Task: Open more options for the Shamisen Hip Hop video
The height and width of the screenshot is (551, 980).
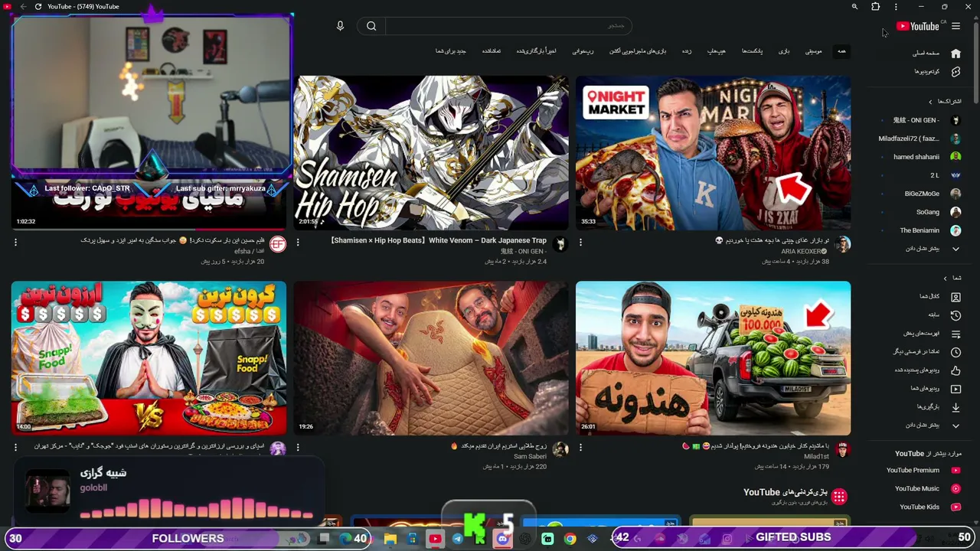Action: pyautogui.click(x=298, y=242)
